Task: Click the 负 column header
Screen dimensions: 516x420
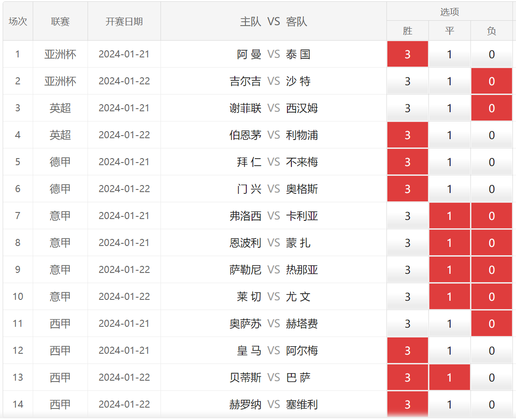Action: coord(492,30)
